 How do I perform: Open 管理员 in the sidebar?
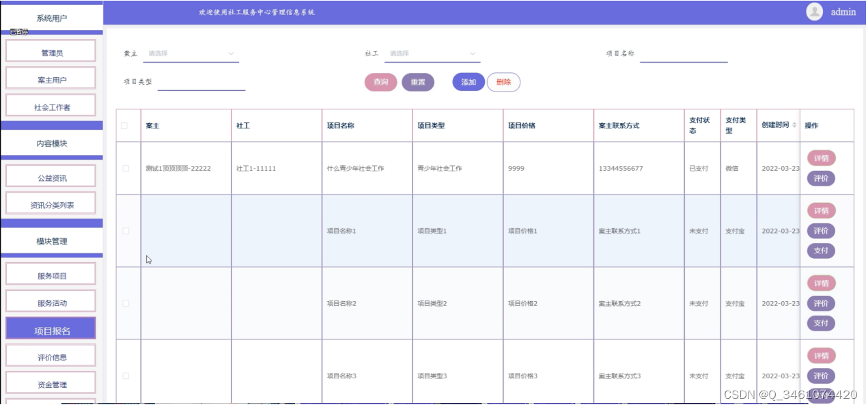(52, 53)
